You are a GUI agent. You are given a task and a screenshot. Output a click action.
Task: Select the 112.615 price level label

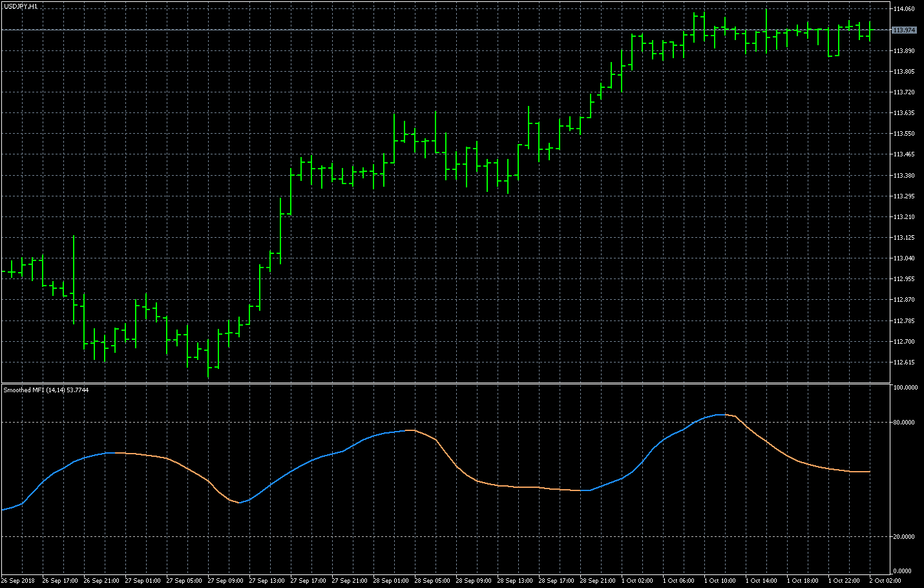point(904,362)
